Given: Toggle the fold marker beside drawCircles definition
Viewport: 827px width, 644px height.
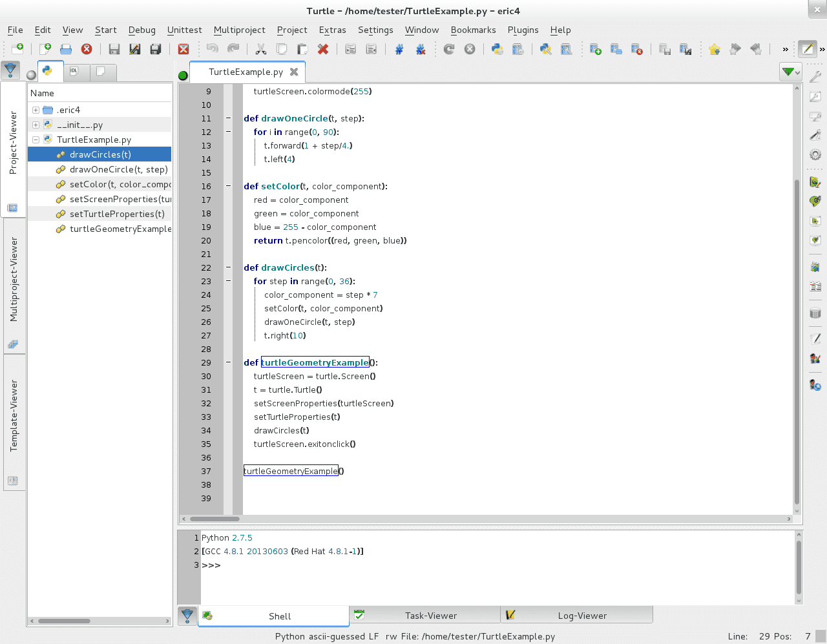Looking at the screenshot, I should pos(228,267).
